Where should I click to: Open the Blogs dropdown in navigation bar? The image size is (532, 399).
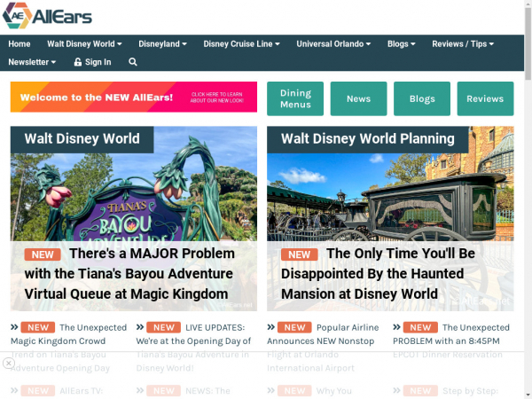click(x=402, y=43)
